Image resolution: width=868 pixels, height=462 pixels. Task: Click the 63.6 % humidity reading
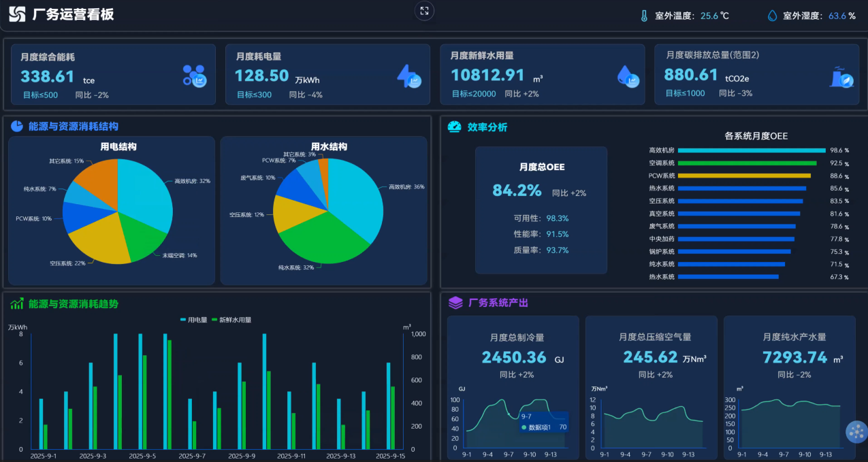point(842,16)
